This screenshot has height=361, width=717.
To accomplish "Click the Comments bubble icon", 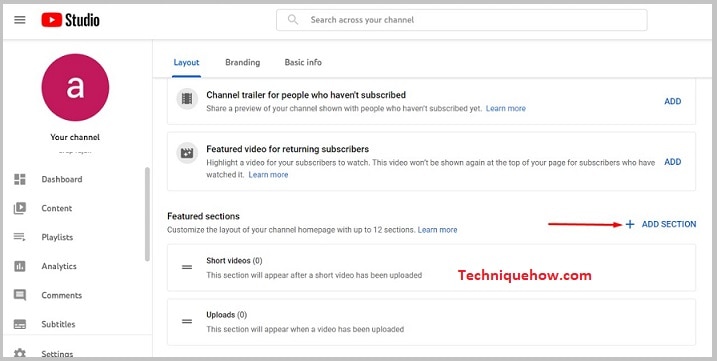I will [x=20, y=295].
